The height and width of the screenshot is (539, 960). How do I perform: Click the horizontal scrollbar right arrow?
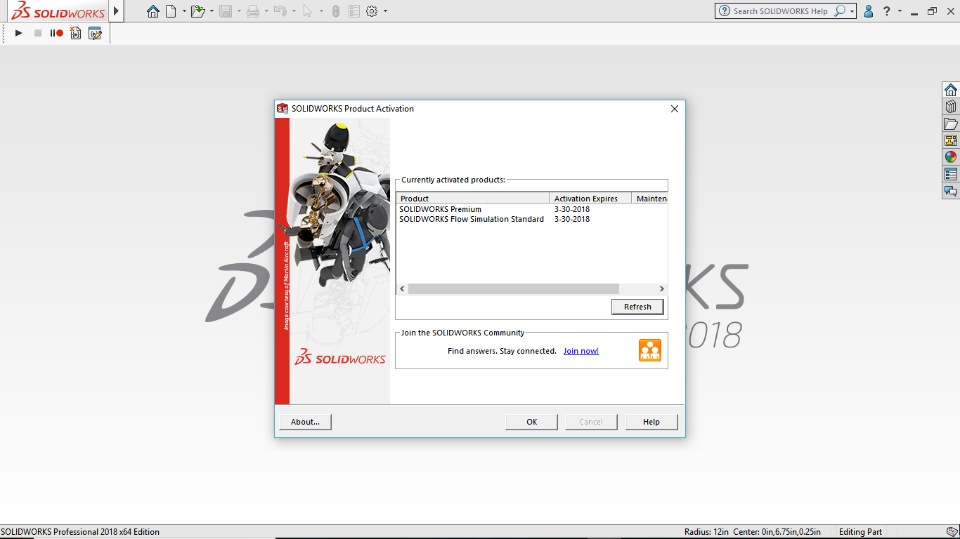pyautogui.click(x=661, y=288)
